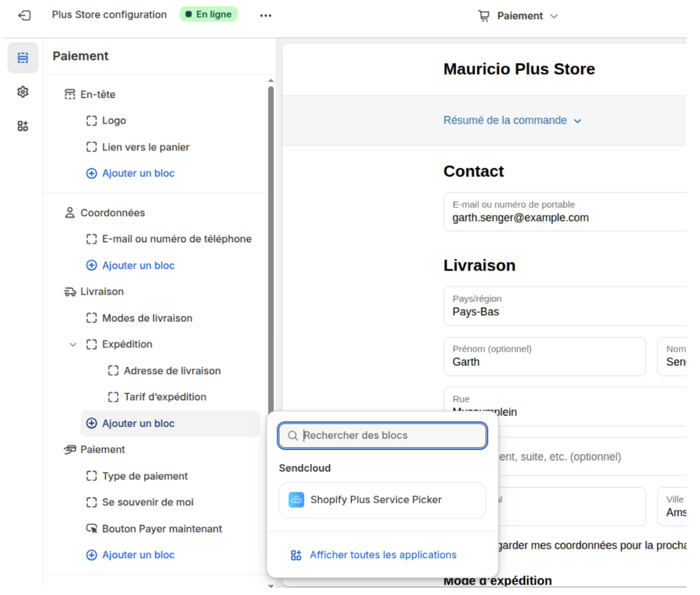
Task: Choose Shopify Plus Service Picker block
Action: pos(382,500)
